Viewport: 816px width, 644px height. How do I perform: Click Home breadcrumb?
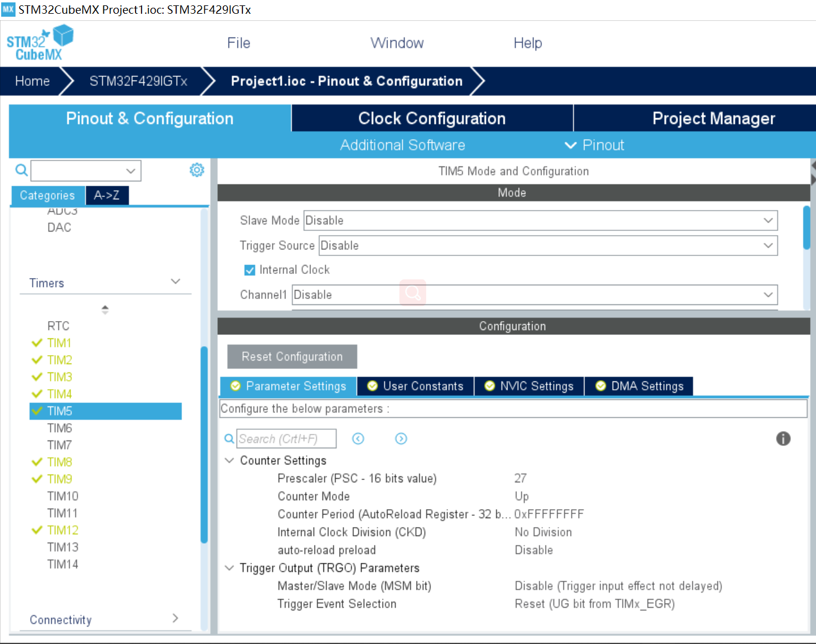(x=32, y=81)
